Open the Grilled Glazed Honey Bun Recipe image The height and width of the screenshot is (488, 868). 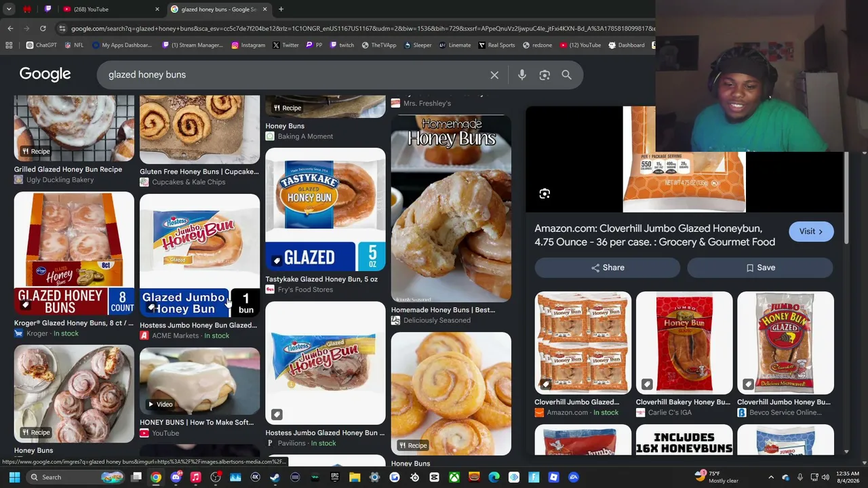[74, 129]
